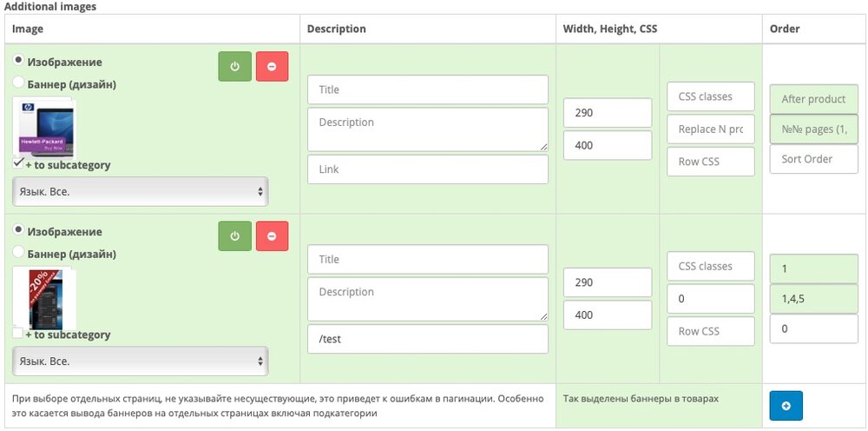Click blue add image button
Image resolution: width=868 pixels, height=431 pixels.
click(786, 406)
